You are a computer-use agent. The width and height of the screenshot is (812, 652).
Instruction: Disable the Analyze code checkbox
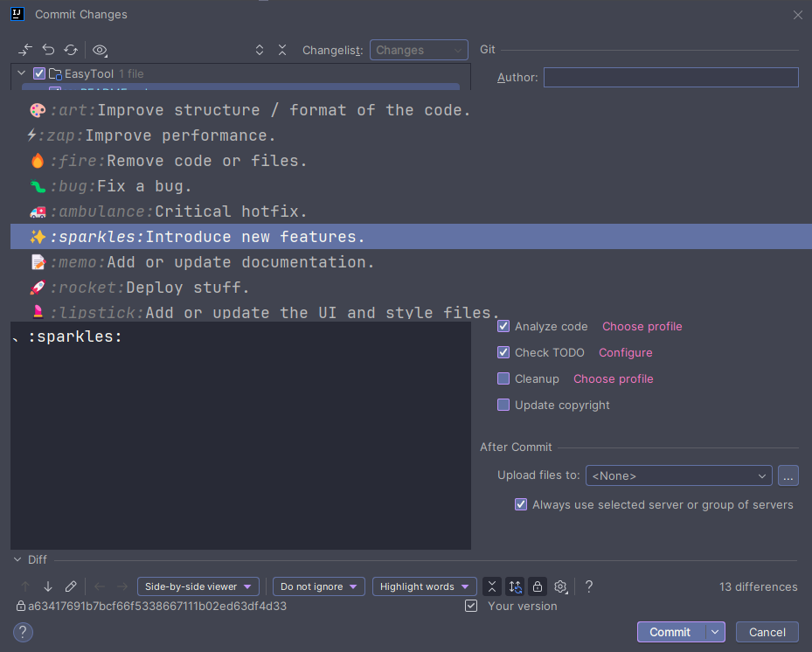click(x=503, y=326)
